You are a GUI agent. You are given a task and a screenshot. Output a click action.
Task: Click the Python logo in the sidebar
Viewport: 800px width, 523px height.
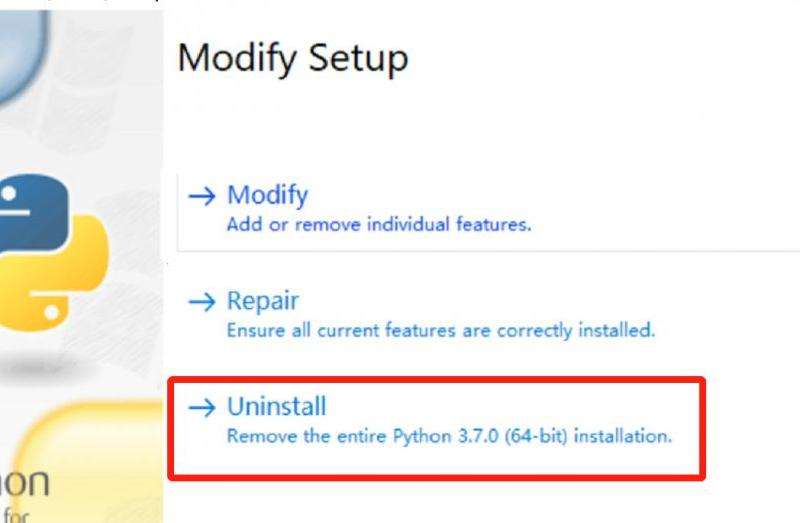pos(50,254)
